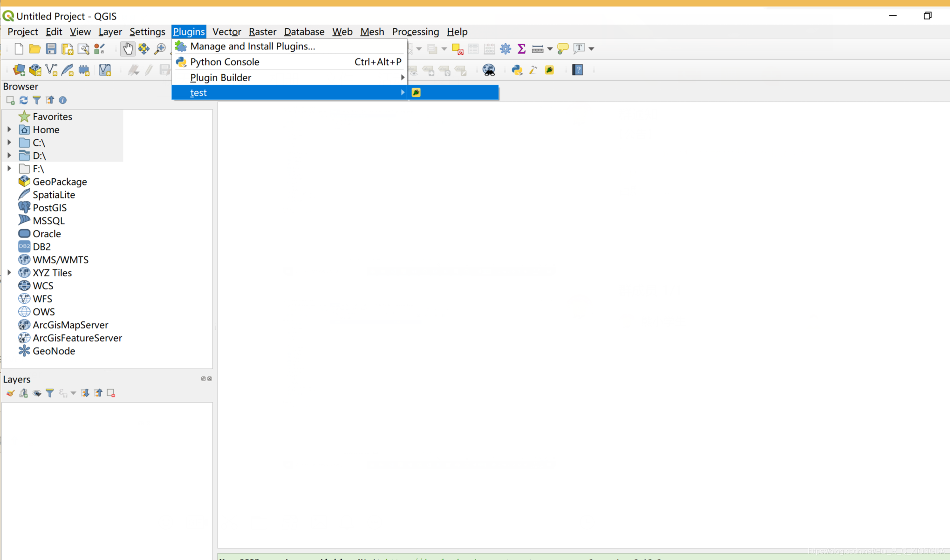The height and width of the screenshot is (560, 950).
Task: Open the Vector menu
Action: pos(226,32)
